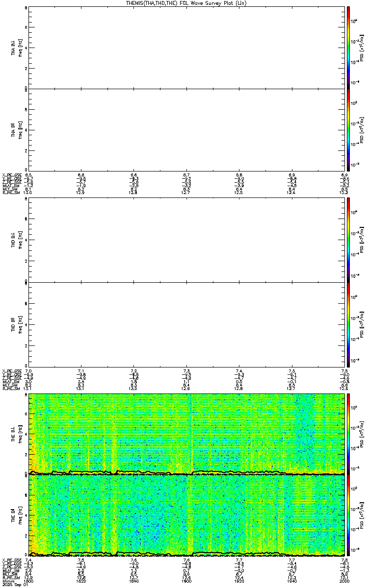This screenshot has height=588, width=368.
Task: Click the THE B-perp PSD colorbar
Action: (x=348, y=433)
